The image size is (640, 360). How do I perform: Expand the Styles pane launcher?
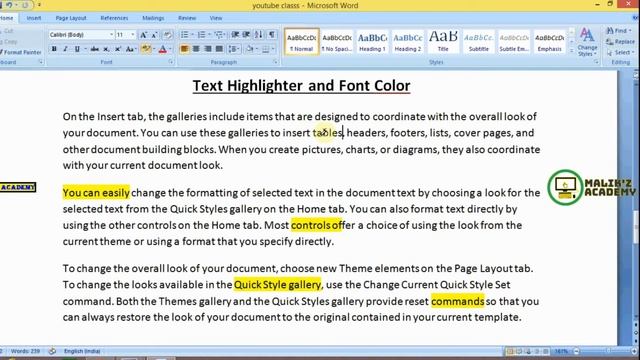596,62
